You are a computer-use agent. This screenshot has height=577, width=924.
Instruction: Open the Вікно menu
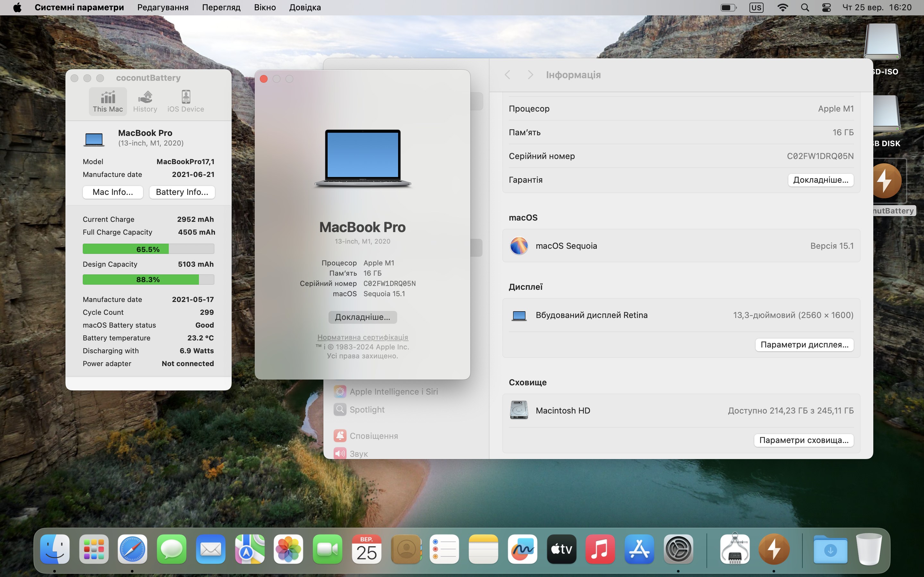tap(265, 7)
